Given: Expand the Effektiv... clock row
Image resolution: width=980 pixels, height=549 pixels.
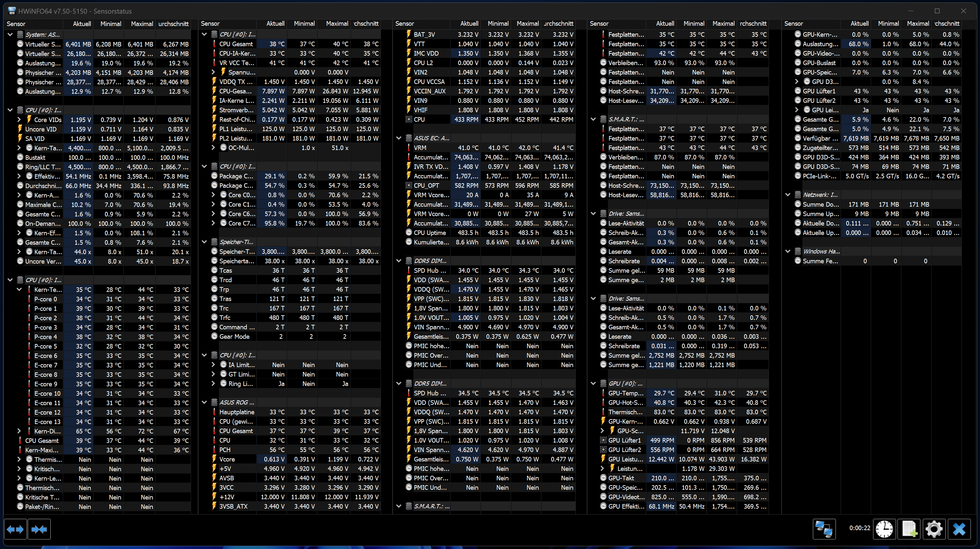Looking at the screenshot, I should [19, 176].
